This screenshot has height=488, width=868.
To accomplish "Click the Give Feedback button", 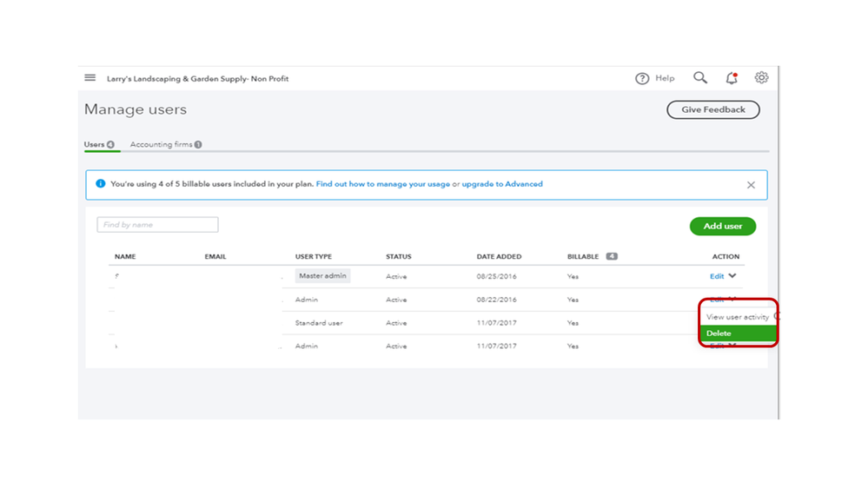I will (712, 110).
